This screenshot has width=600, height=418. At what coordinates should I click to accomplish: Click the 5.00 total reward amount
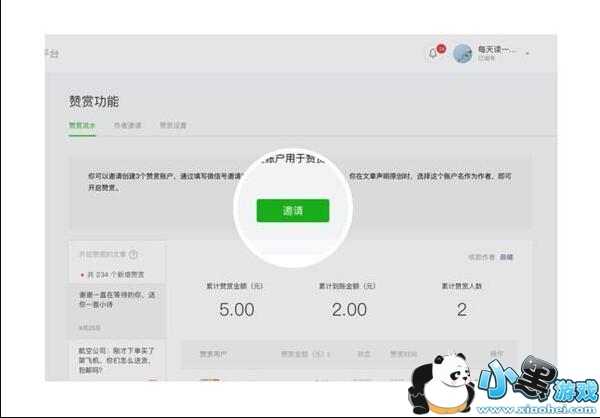pyautogui.click(x=236, y=310)
